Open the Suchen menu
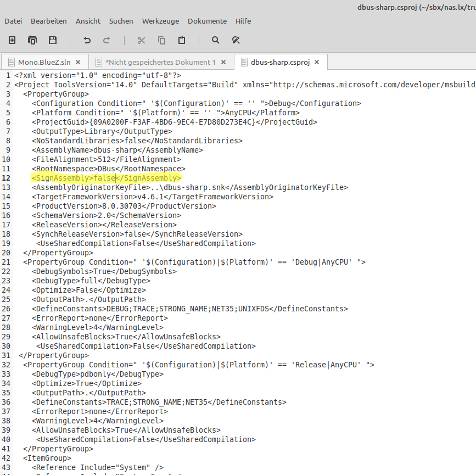The height and width of the screenshot is (475, 476). (x=121, y=21)
